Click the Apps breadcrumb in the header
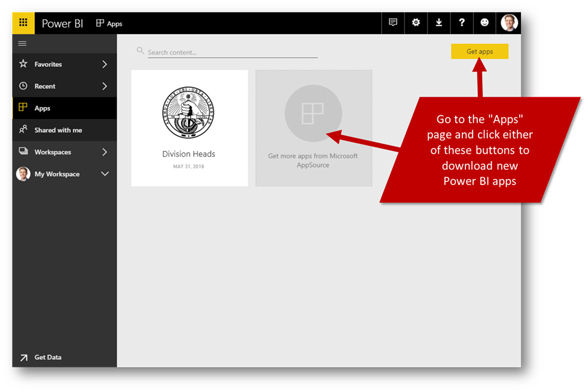The width and height of the screenshot is (586, 392). tap(109, 23)
